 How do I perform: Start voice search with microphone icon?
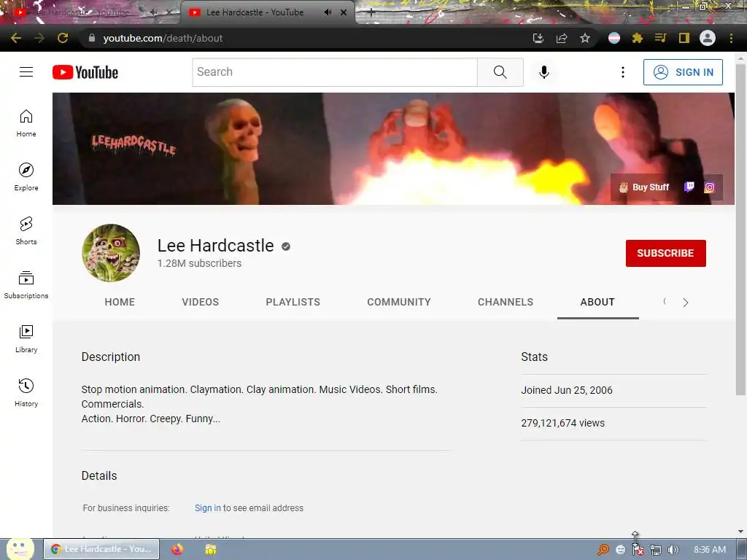[544, 72]
